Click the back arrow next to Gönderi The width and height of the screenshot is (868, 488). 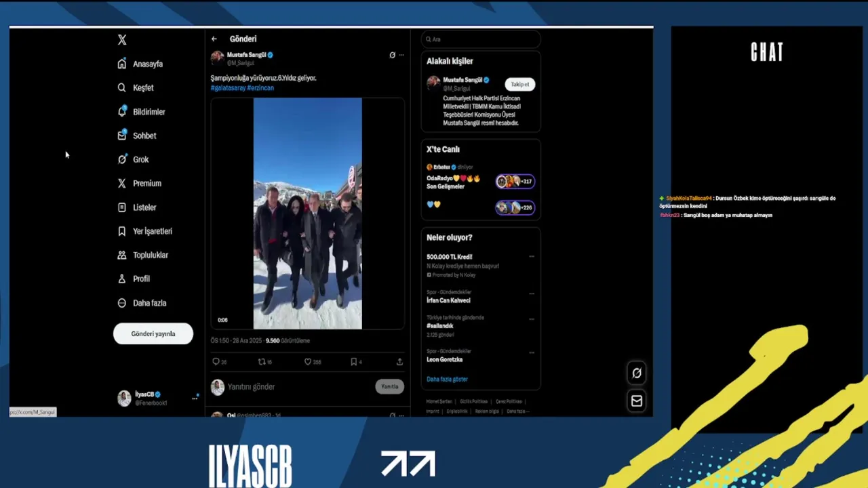(214, 39)
